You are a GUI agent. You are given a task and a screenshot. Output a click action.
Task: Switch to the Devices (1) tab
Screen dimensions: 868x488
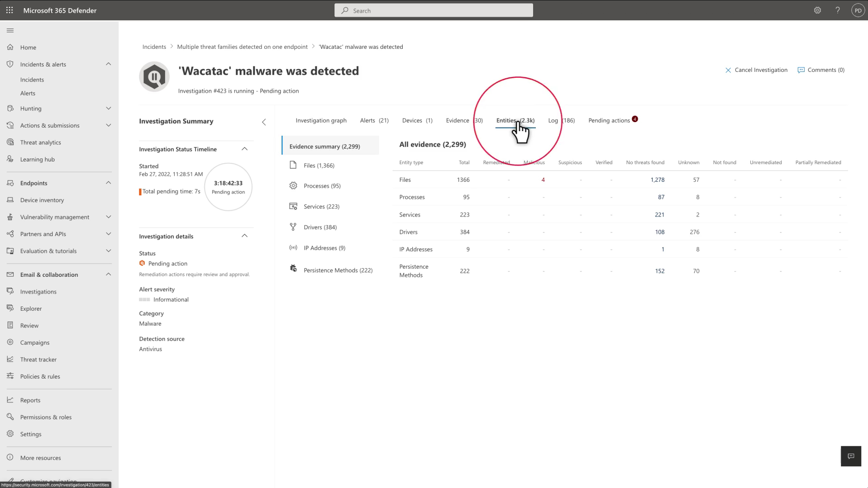tap(417, 120)
